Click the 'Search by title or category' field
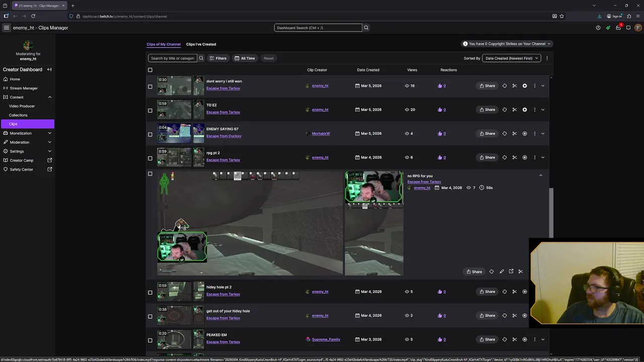This screenshot has width=644, height=362. [x=173, y=58]
